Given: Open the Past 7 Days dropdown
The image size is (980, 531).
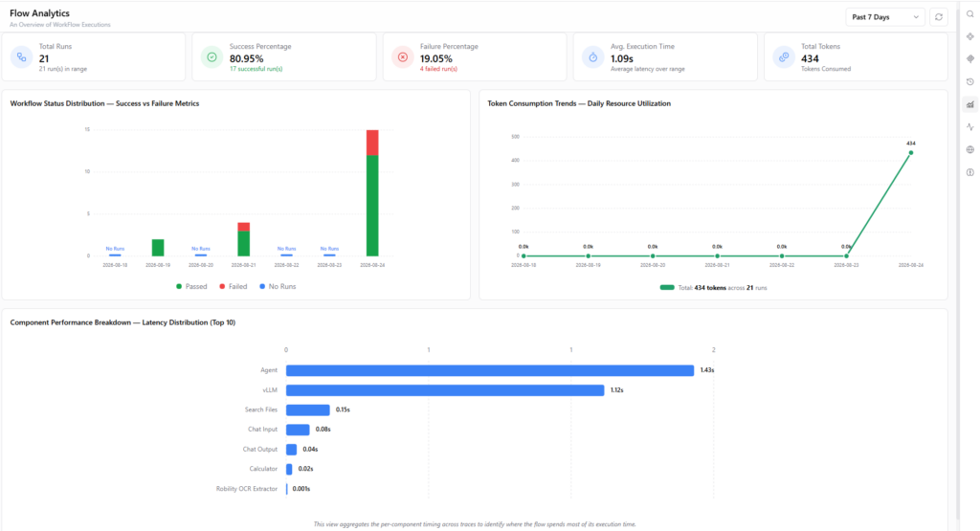Looking at the screenshot, I should [885, 17].
